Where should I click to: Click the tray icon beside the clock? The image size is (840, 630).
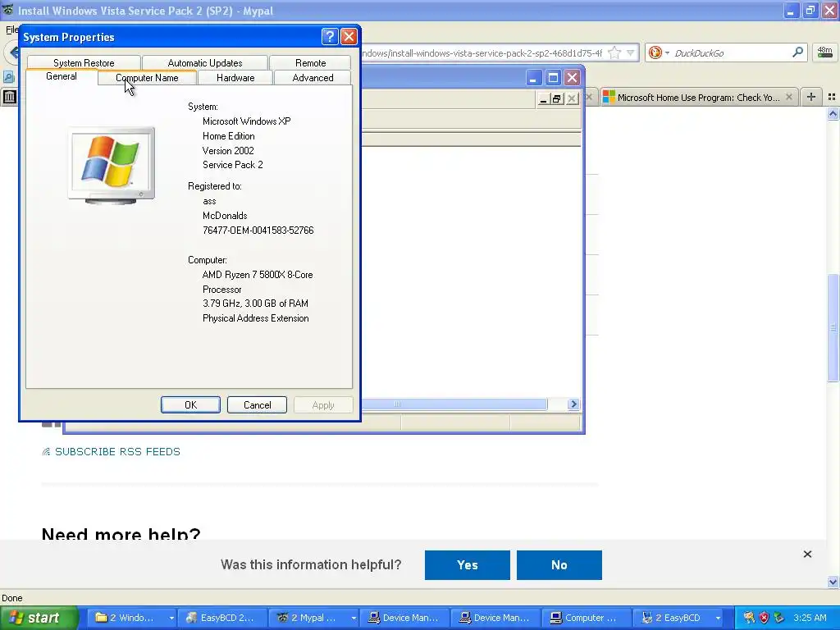coord(779,618)
